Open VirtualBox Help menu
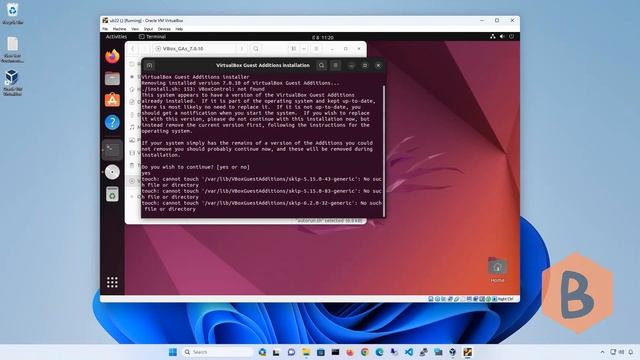This screenshot has width=640, height=360. pyautogui.click(x=179, y=29)
